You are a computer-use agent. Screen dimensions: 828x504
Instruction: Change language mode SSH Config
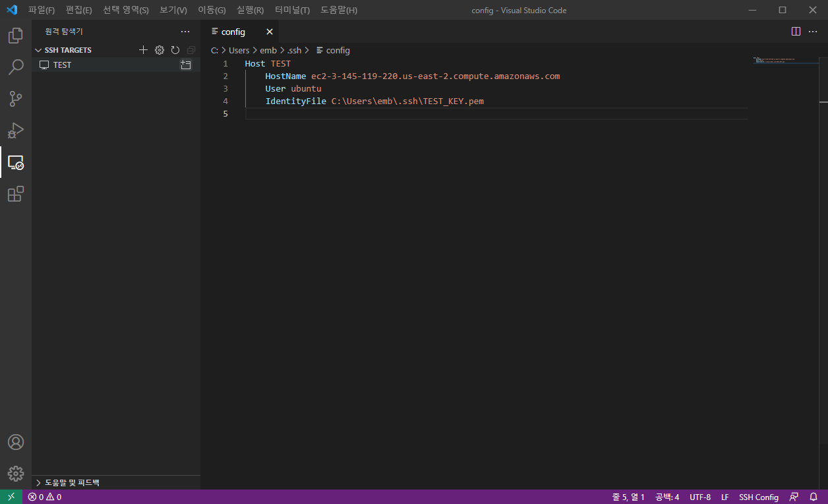[x=759, y=497]
